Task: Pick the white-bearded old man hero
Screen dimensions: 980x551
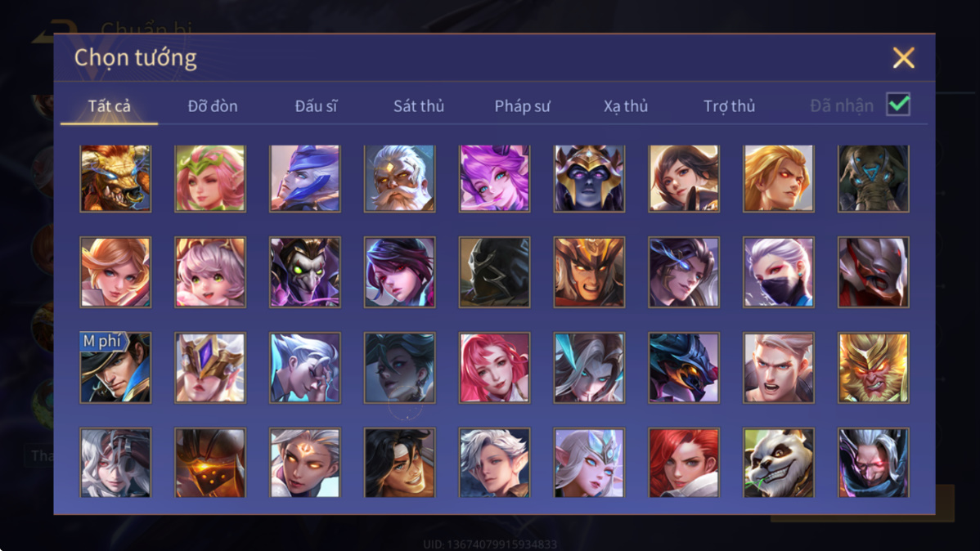Action: pos(399,179)
